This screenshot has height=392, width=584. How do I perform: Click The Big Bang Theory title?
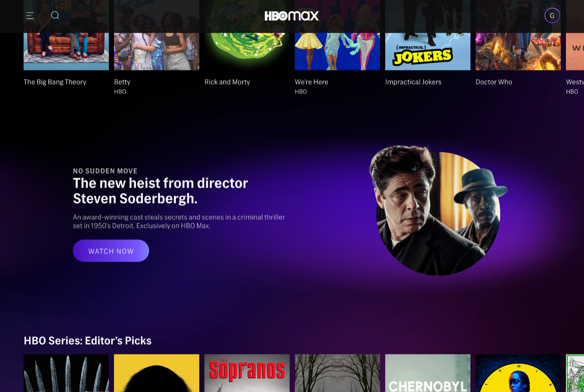55,82
